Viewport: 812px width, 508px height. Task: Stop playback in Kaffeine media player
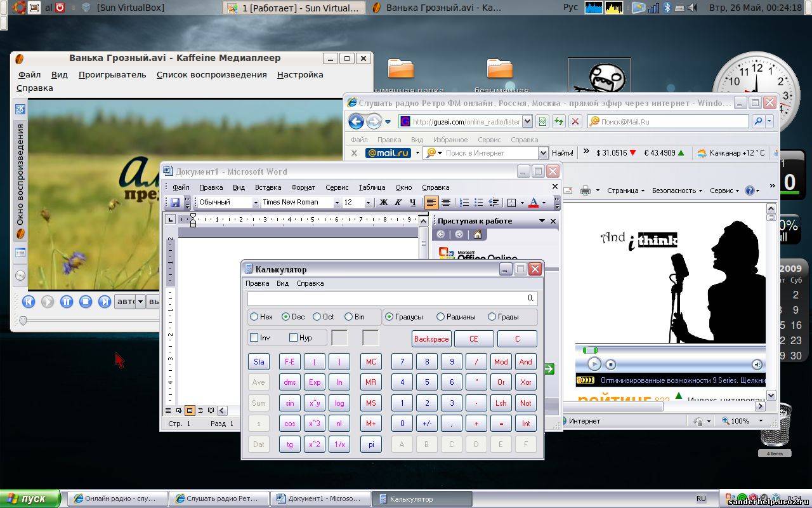coord(86,302)
